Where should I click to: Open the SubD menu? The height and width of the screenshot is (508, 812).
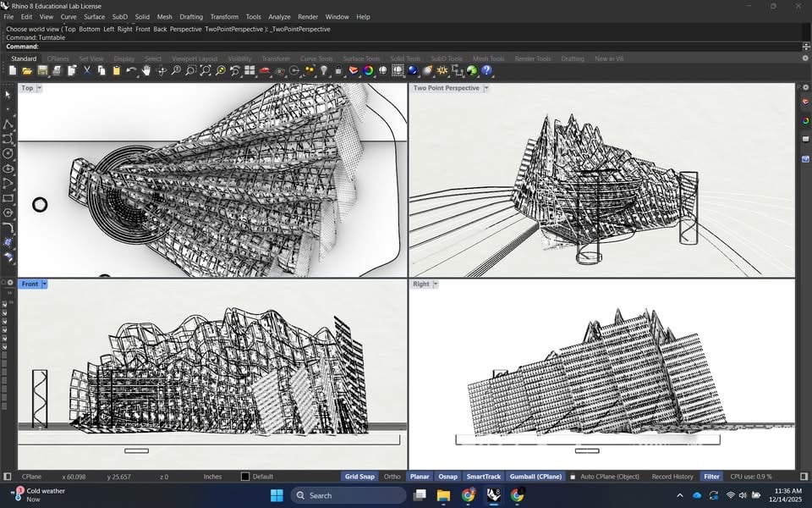[119, 17]
